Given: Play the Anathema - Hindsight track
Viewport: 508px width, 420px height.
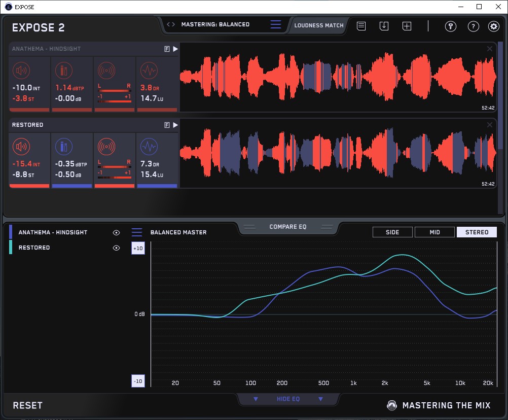Looking at the screenshot, I should (175, 49).
